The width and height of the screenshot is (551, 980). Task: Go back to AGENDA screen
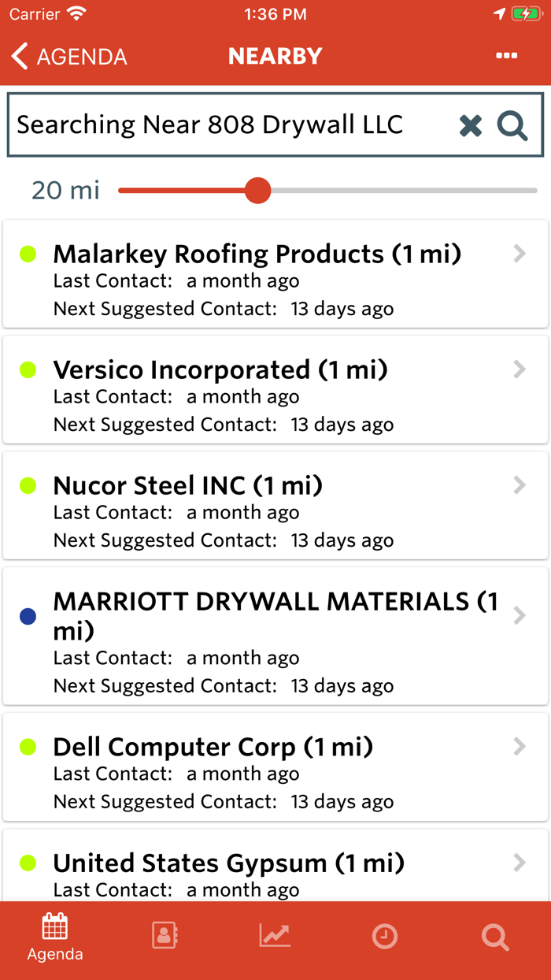point(67,55)
